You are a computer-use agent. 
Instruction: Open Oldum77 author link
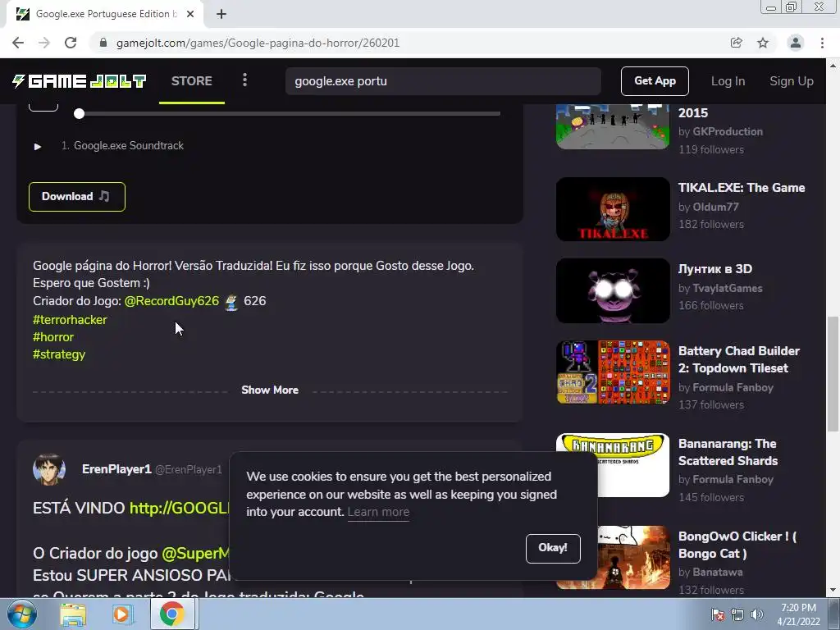coord(715,207)
